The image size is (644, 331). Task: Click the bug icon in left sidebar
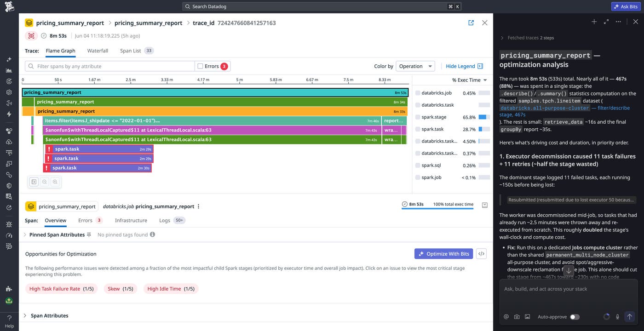tap(9, 224)
